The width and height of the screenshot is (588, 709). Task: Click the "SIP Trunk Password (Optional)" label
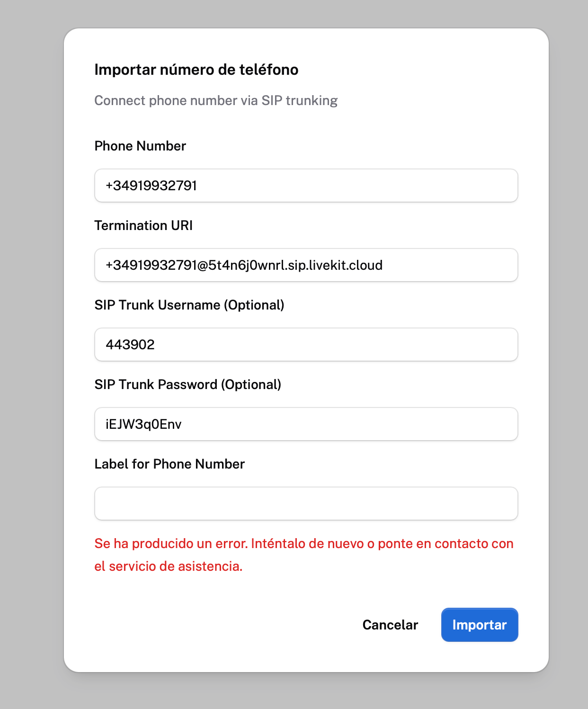coord(188,384)
